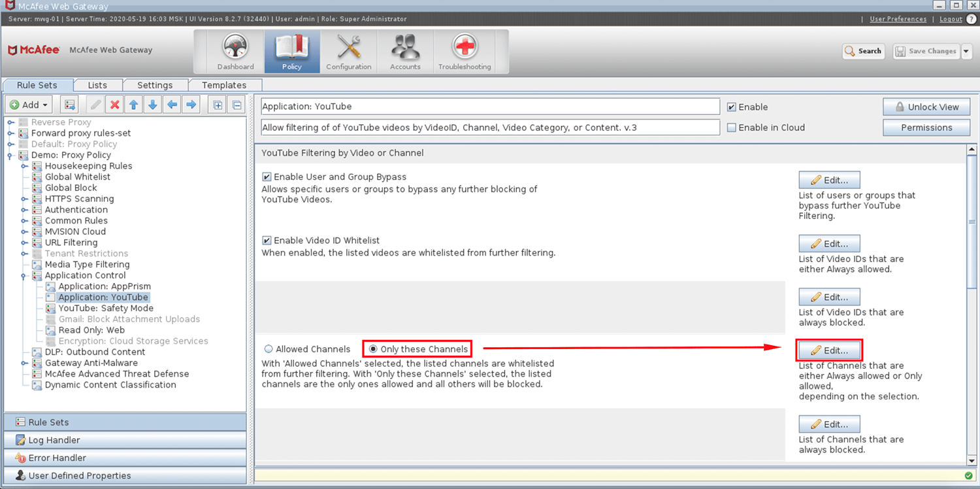Select the DLP: Outbound Content rule set
The width and height of the screenshot is (980, 489).
95,352
